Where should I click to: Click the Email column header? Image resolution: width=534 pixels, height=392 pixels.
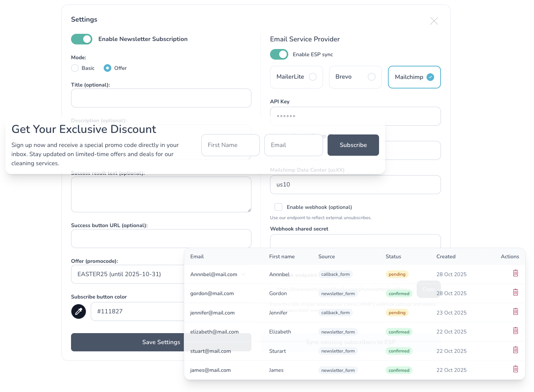(x=197, y=257)
